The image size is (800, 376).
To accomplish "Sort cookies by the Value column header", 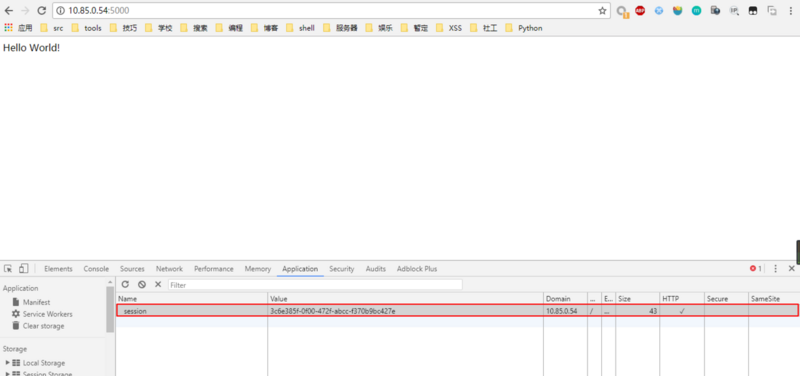I will (406, 298).
